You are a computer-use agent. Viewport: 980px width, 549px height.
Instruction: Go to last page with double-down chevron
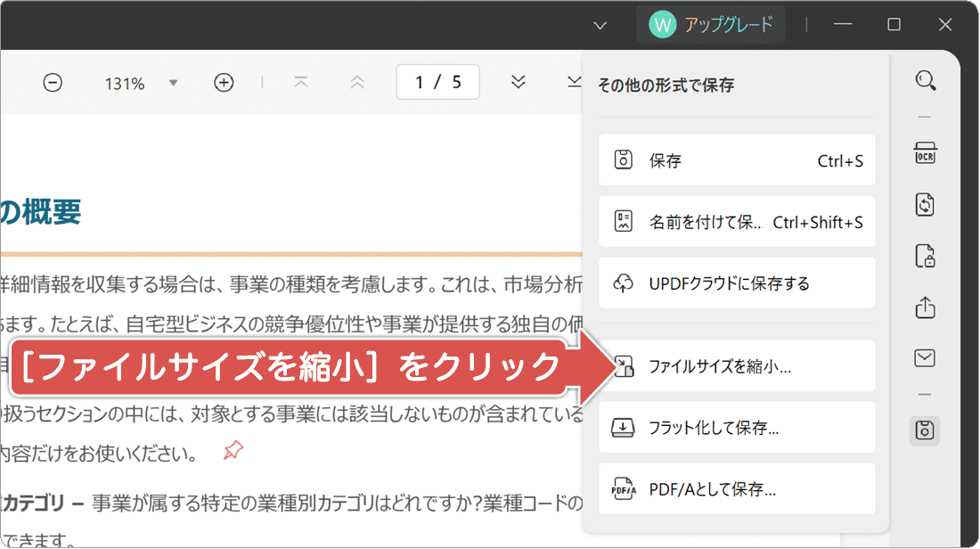[x=518, y=82]
